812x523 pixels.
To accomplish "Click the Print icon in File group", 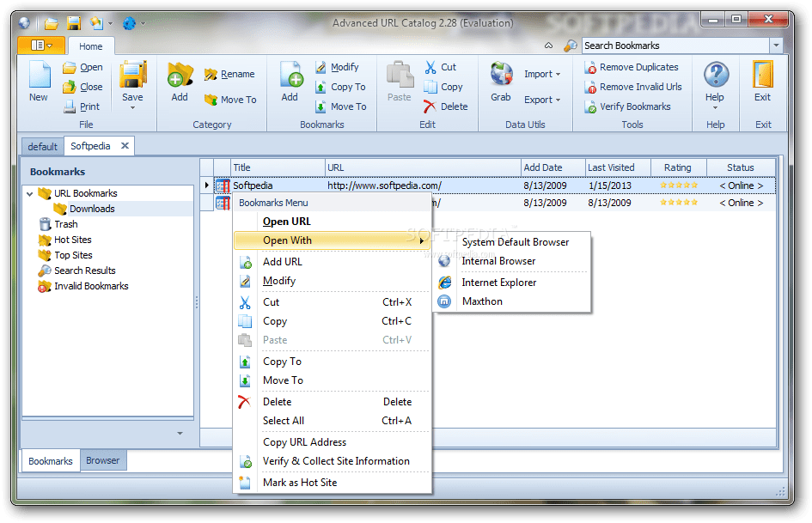I will click(x=83, y=106).
